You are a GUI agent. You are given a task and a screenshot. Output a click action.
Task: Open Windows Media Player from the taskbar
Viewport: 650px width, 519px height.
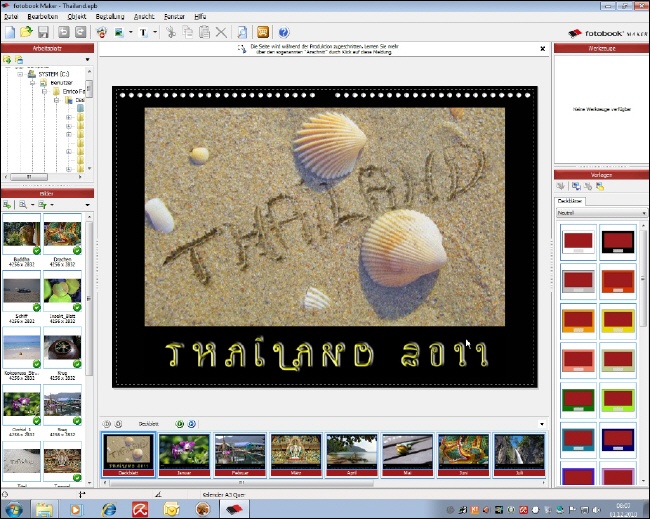coord(76,509)
